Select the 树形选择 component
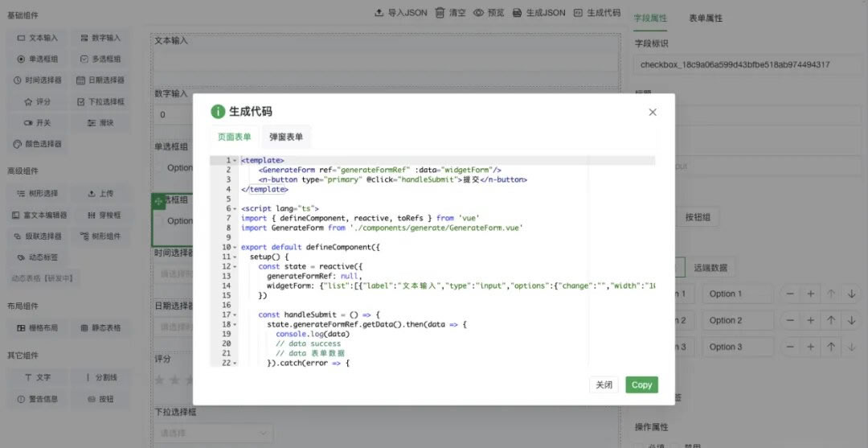The image size is (868, 448). 38,194
